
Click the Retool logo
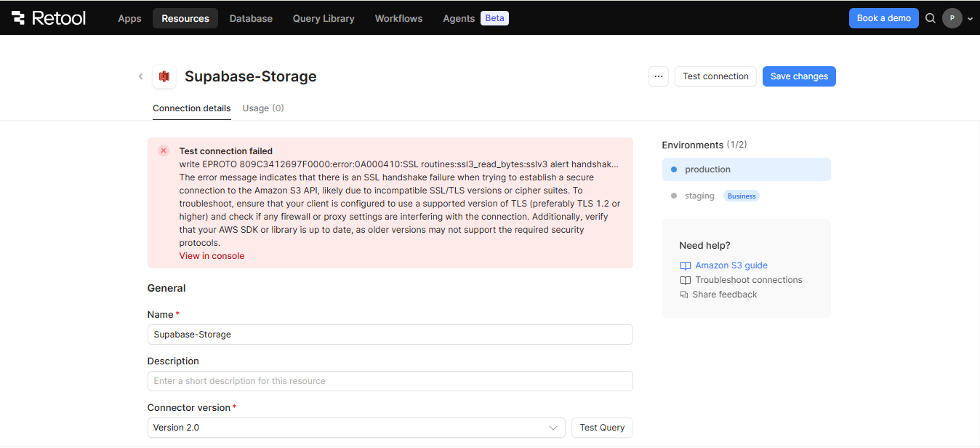pyautogui.click(x=49, y=18)
